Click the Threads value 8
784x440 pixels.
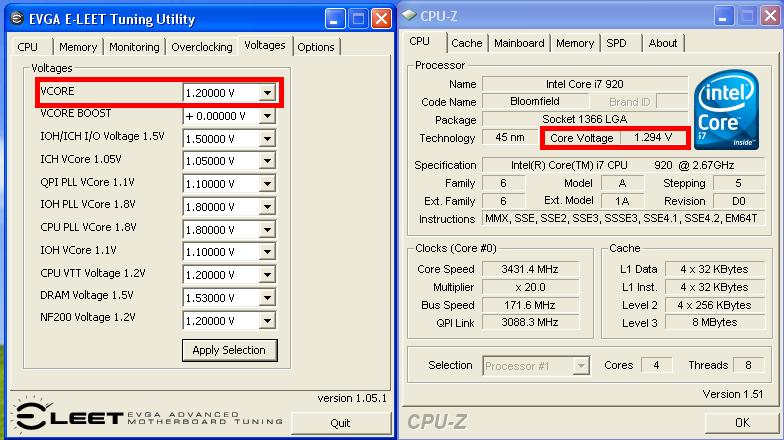pos(748,365)
